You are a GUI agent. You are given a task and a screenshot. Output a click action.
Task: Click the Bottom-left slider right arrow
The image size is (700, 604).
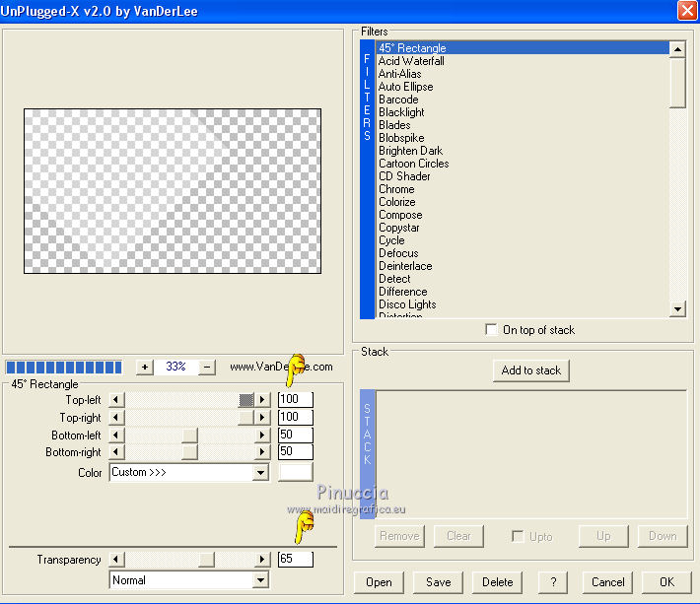[x=262, y=436]
